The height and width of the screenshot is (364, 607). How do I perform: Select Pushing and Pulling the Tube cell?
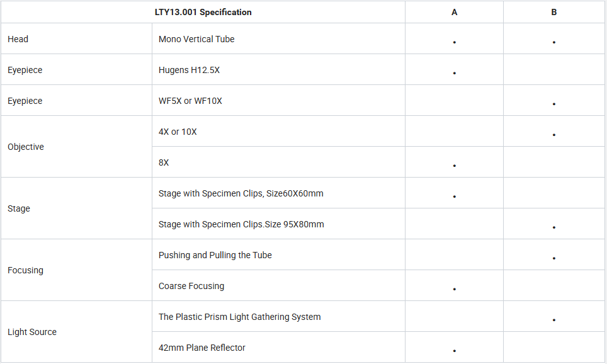pos(278,255)
